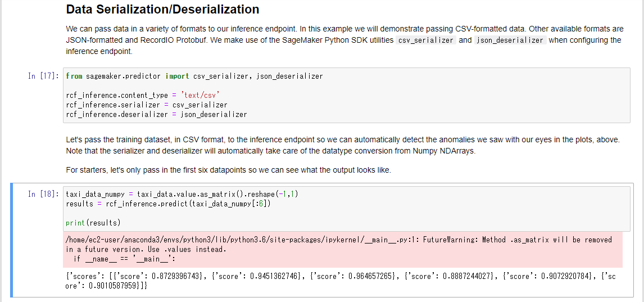Click the print(results) code line
Image resolution: width=644 pixels, height=302 pixels.
(93, 223)
